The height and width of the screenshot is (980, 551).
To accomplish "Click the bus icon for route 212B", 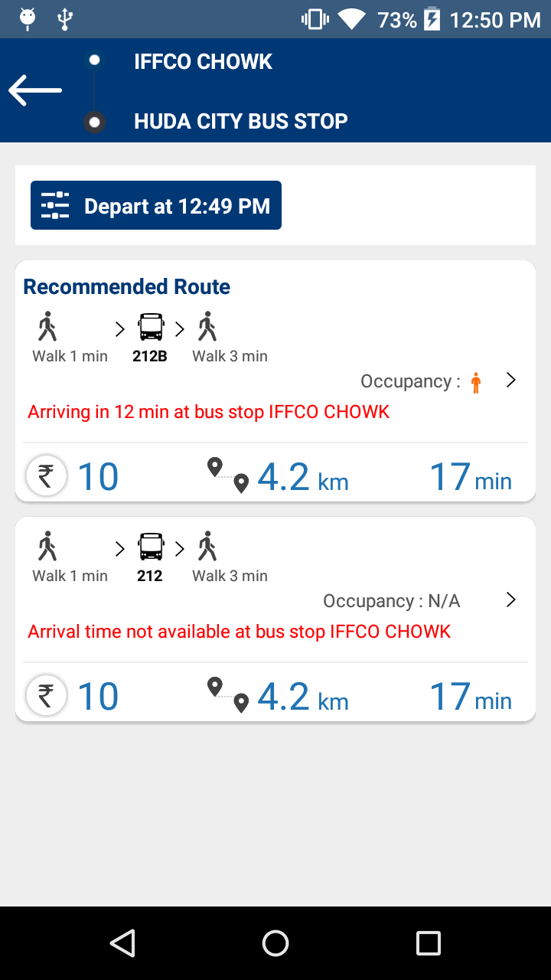I will (x=151, y=327).
